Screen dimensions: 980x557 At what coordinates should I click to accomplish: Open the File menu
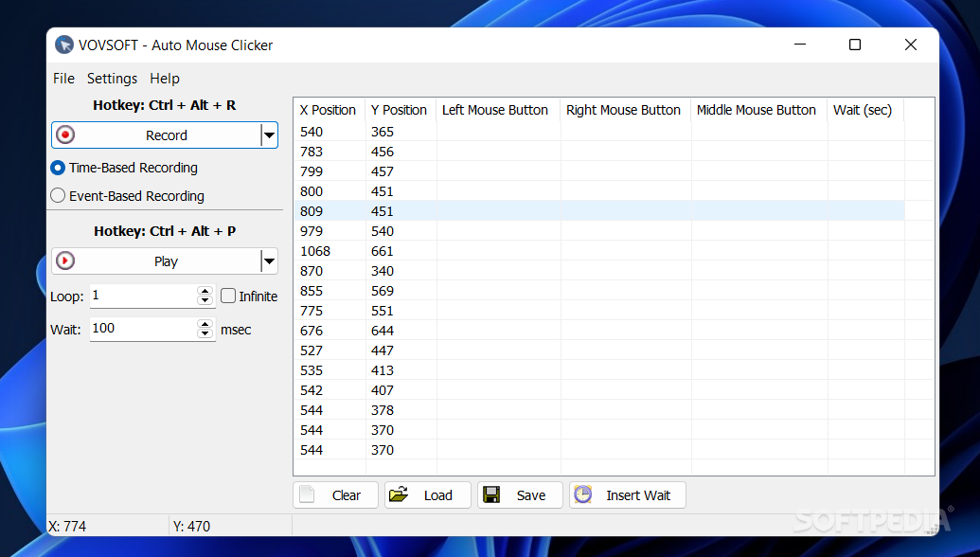tap(63, 79)
